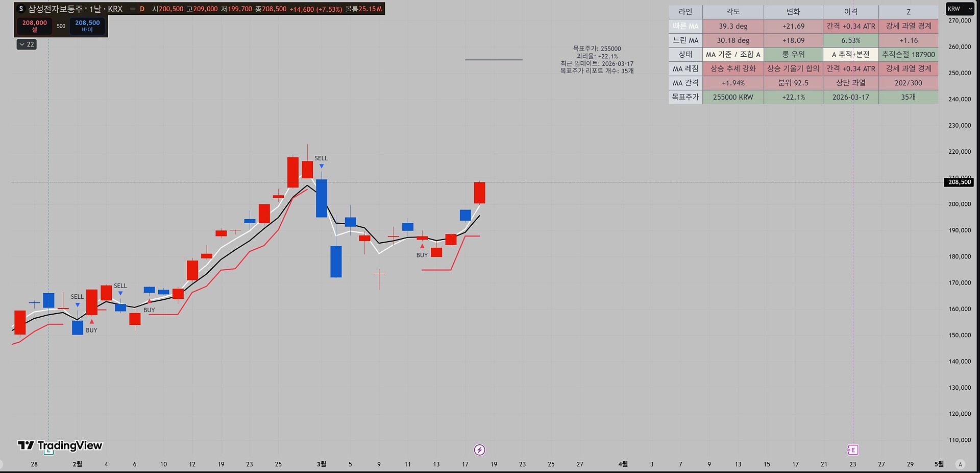Open the purple lightning event icon

(479, 450)
